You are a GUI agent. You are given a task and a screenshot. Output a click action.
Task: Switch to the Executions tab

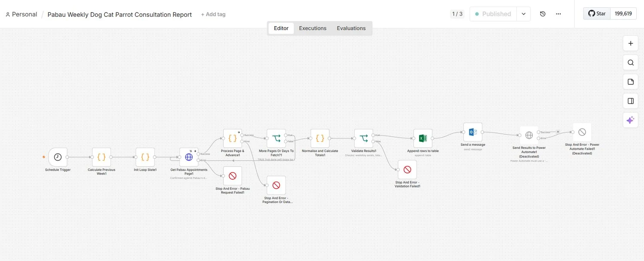tap(313, 28)
